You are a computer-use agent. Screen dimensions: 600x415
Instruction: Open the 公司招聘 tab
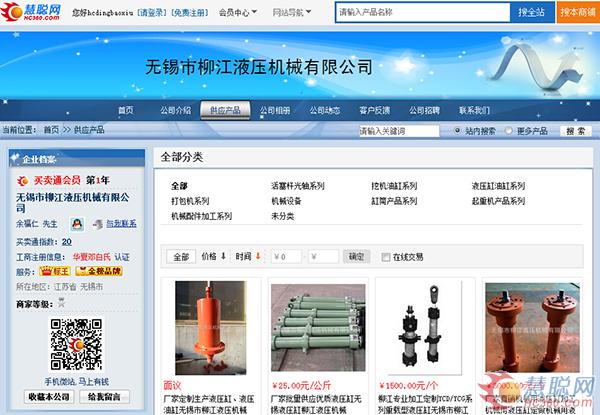(x=424, y=111)
